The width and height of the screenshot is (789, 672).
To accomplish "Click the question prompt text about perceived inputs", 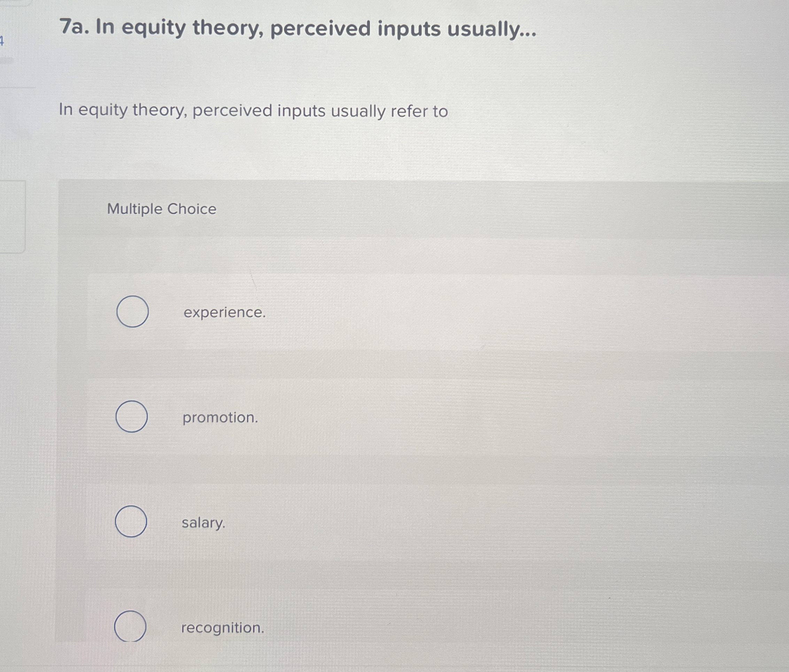I will (254, 111).
